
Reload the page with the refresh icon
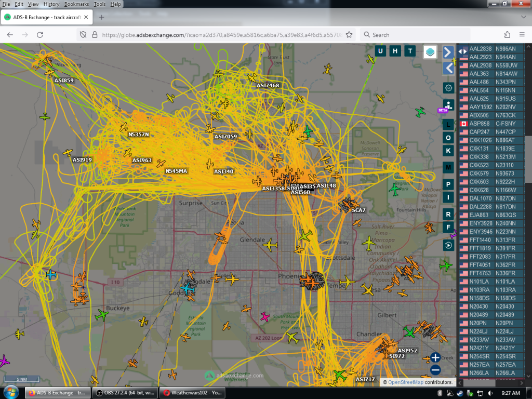click(x=40, y=35)
